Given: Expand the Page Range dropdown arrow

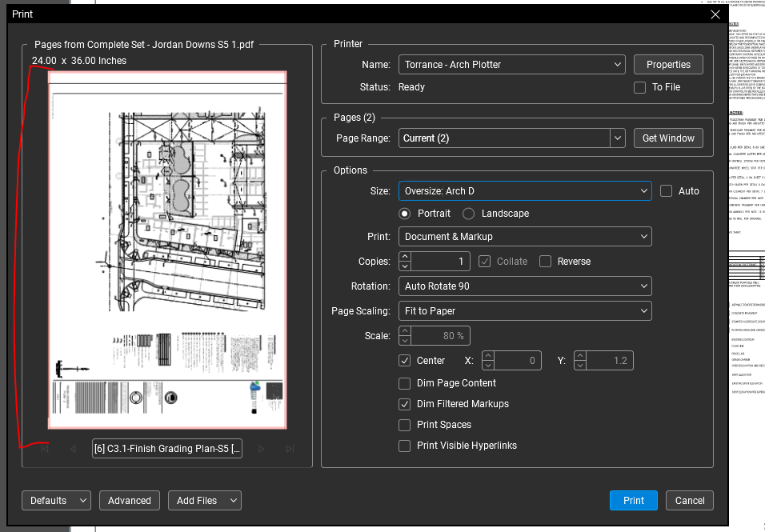Looking at the screenshot, I should pyautogui.click(x=617, y=138).
